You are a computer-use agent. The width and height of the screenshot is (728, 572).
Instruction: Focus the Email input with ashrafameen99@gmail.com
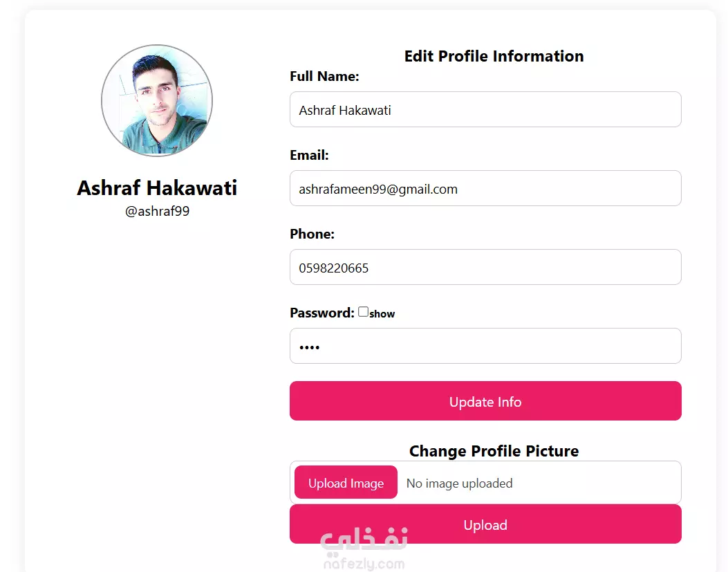485,188
